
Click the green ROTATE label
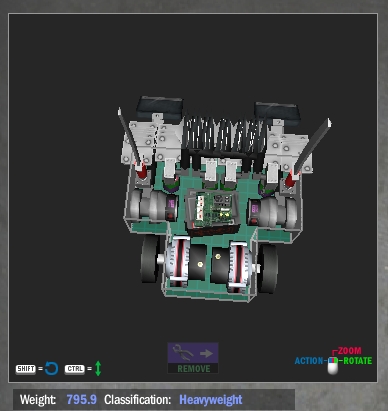(x=357, y=361)
